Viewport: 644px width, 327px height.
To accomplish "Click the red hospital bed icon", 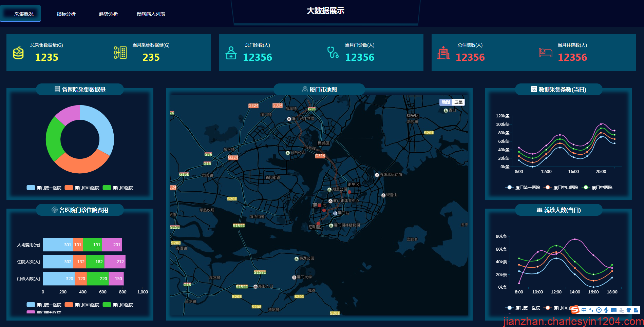I will pos(545,53).
